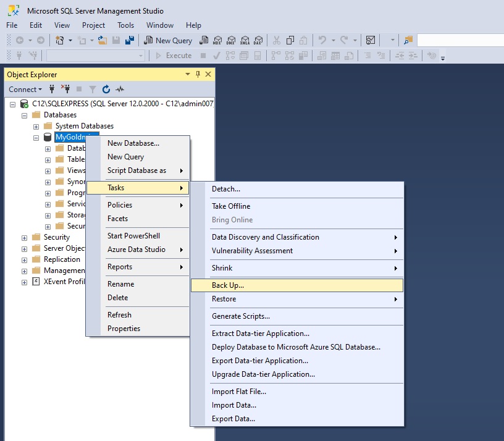Click Object Explorer filter icon
This screenshot has height=441, width=504.
[93, 89]
